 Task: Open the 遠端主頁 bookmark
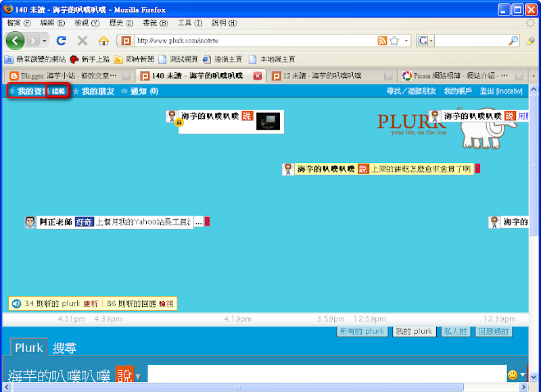pyautogui.click(x=222, y=59)
